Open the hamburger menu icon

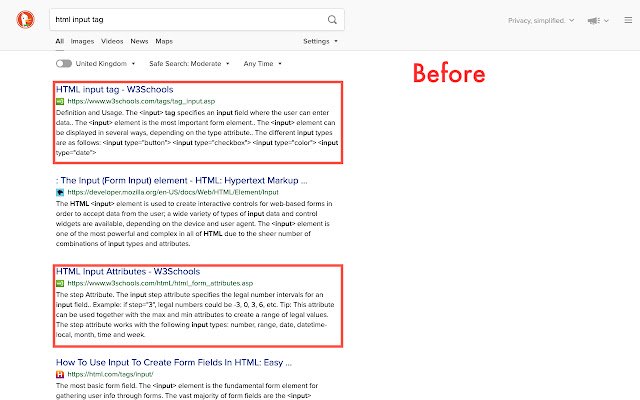pyautogui.click(x=628, y=20)
